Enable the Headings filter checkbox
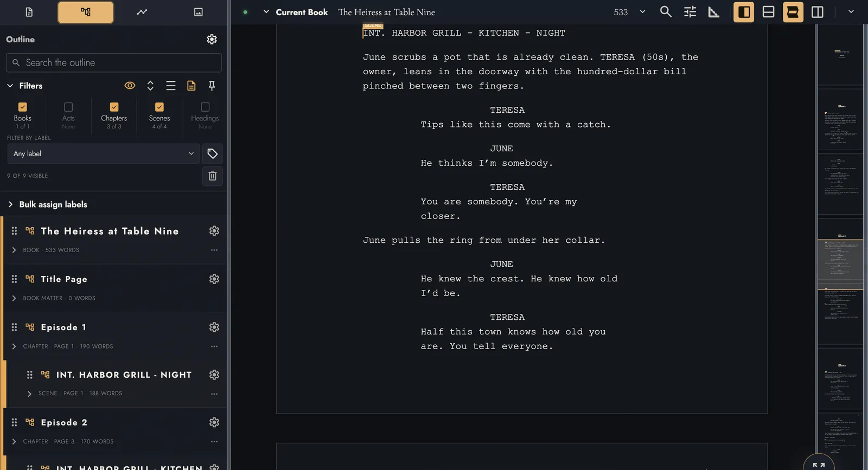Viewport: 868px width, 470px height. [x=205, y=107]
